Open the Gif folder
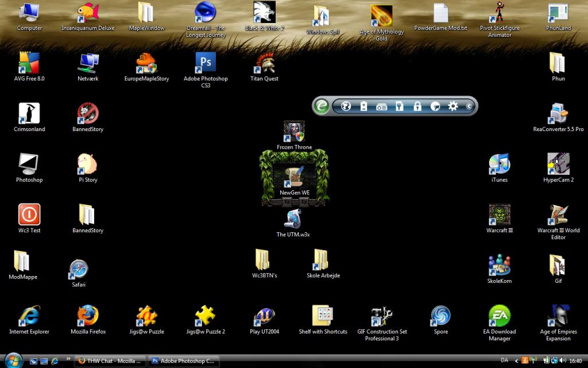588x368 pixels. (x=558, y=269)
